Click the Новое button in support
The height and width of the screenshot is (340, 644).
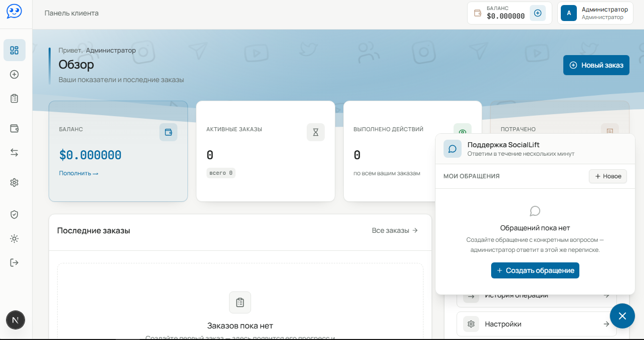tap(608, 176)
